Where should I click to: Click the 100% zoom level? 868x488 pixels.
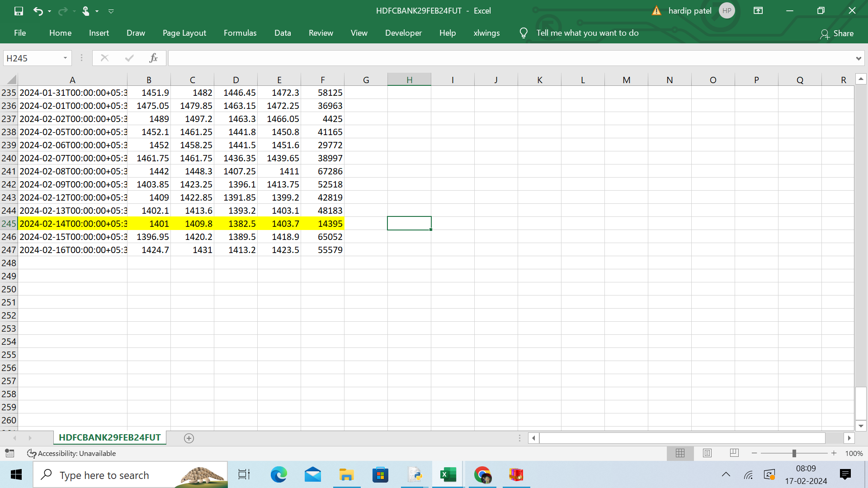854,453
